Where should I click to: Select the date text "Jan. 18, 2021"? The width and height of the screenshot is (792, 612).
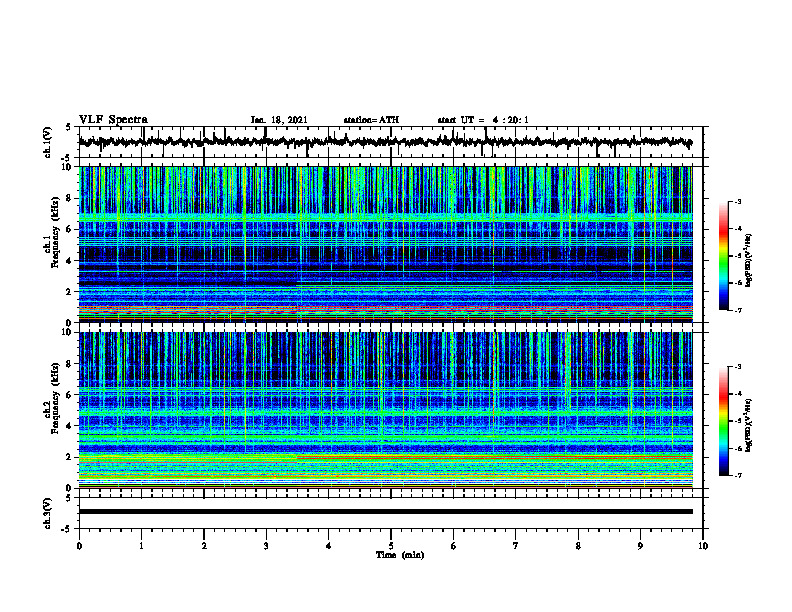point(279,120)
